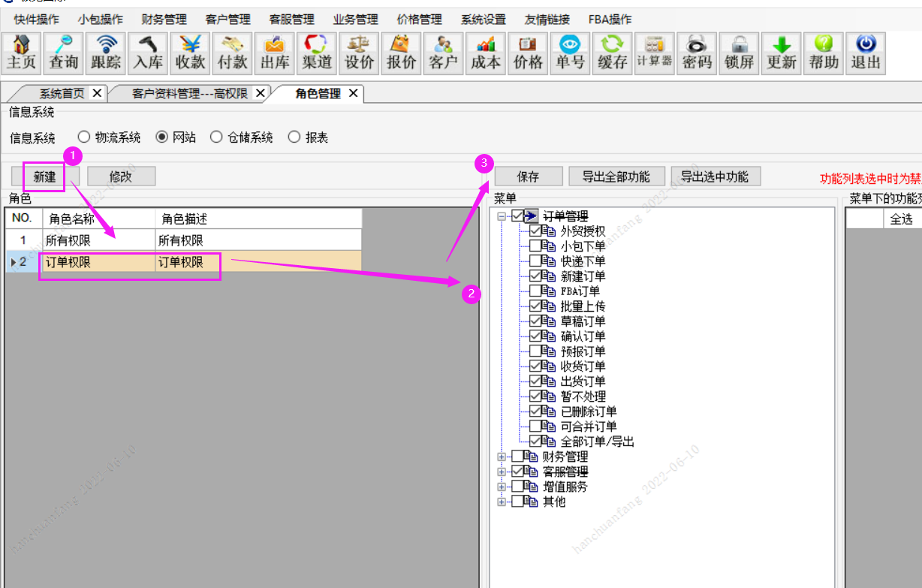Open the 主页 home toolbar icon
Image resolution: width=922 pixels, height=588 pixels.
pyautogui.click(x=21, y=53)
